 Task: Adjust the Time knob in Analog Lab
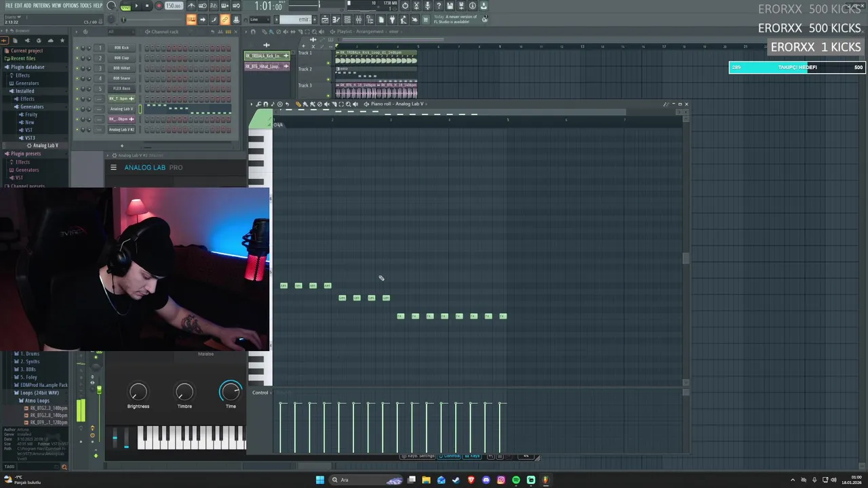click(x=231, y=391)
